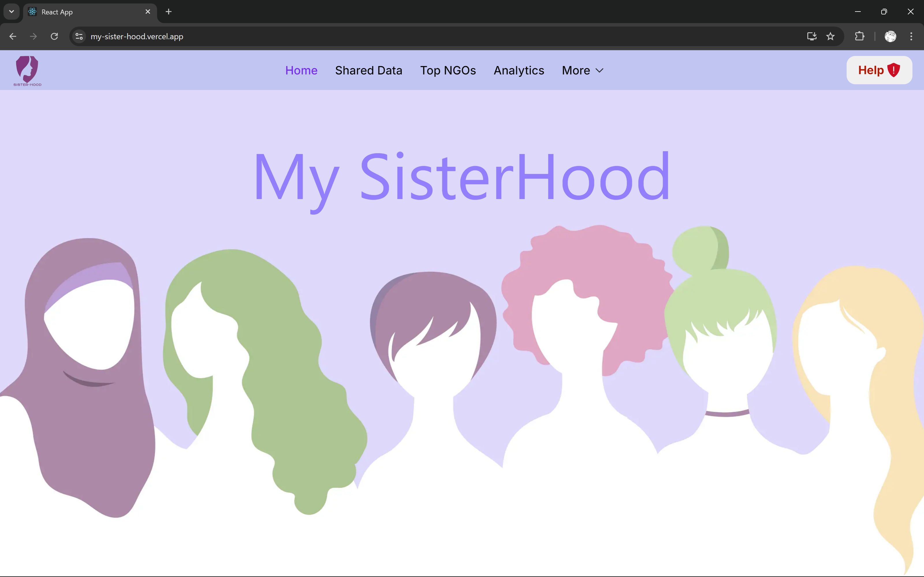Open the Extensions puzzle icon
The height and width of the screenshot is (577, 924).
[x=860, y=36]
